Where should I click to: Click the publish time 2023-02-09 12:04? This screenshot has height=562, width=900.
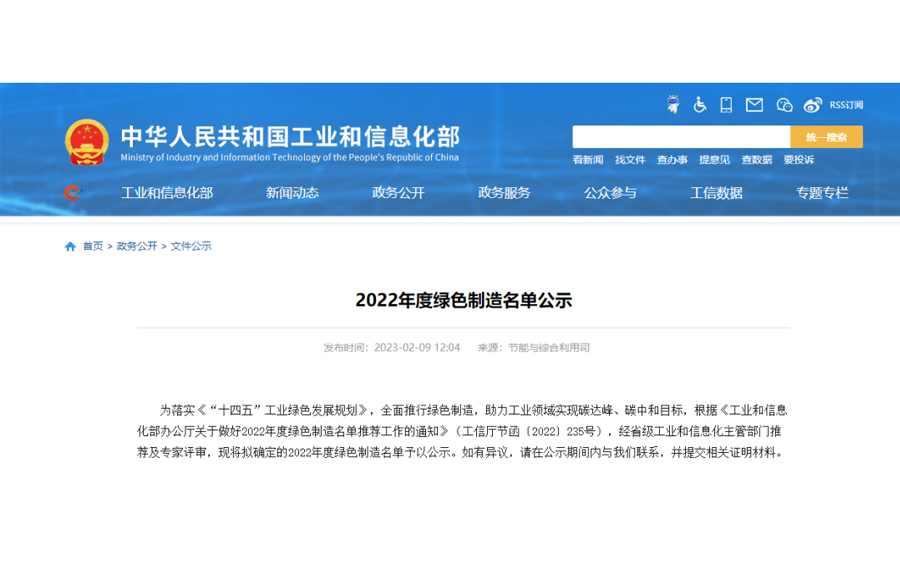417,348
